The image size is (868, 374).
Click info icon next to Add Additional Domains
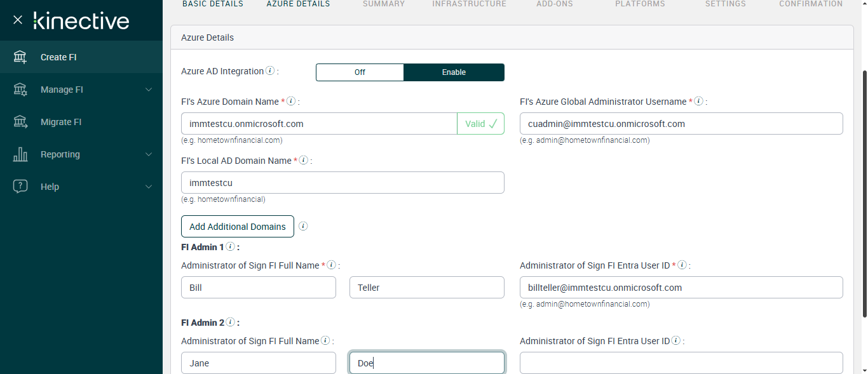pos(303,226)
